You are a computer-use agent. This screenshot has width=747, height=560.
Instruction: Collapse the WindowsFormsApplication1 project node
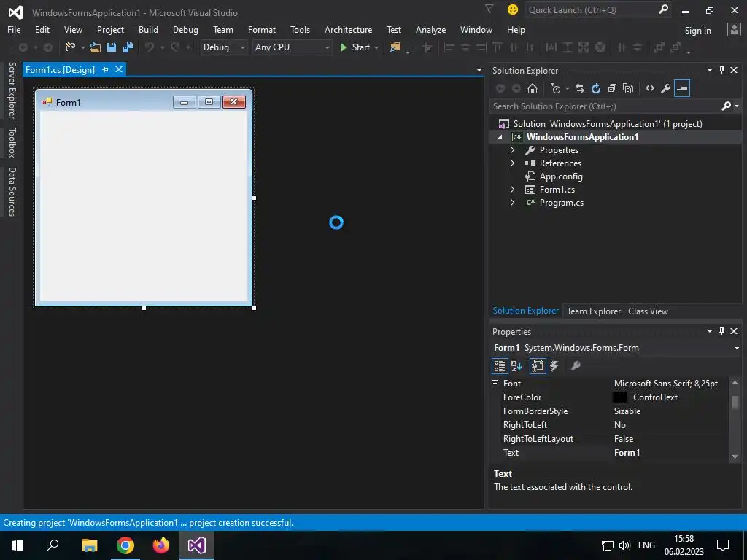pos(500,137)
